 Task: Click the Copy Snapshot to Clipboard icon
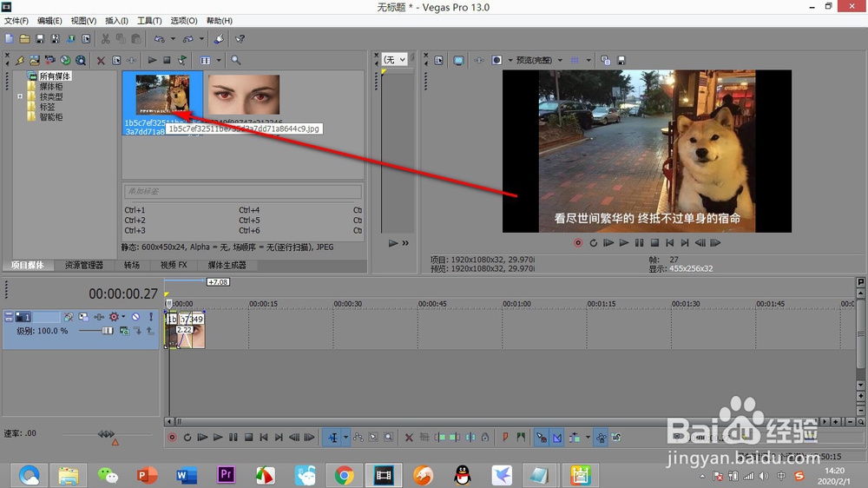[x=606, y=60]
